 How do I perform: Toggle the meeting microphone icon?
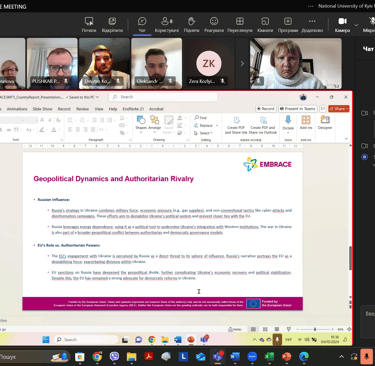pyautogui.click(x=371, y=25)
